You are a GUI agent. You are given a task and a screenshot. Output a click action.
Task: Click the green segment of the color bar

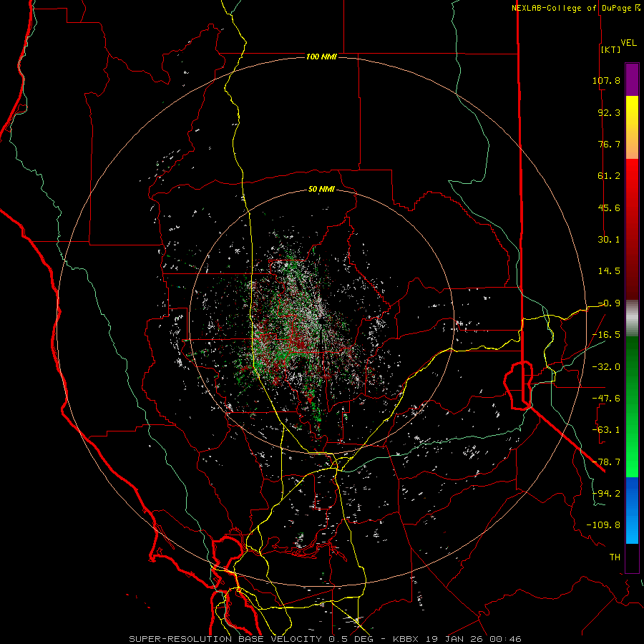(x=632, y=406)
